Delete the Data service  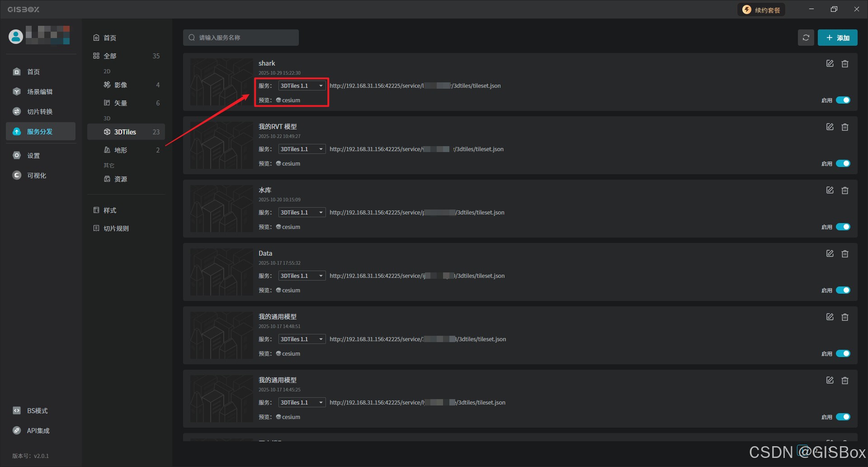tap(844, 254)
